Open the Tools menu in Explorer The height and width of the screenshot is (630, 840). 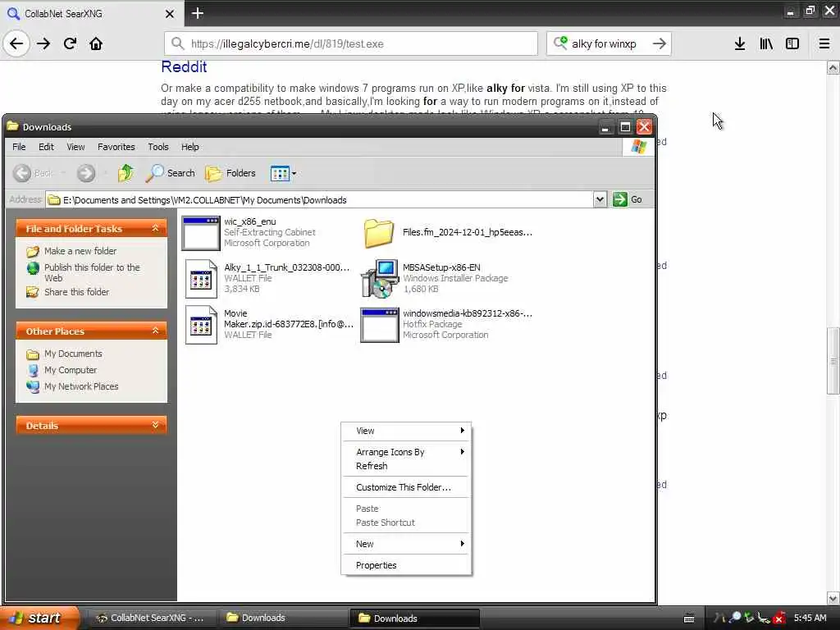tap(158, 147)
